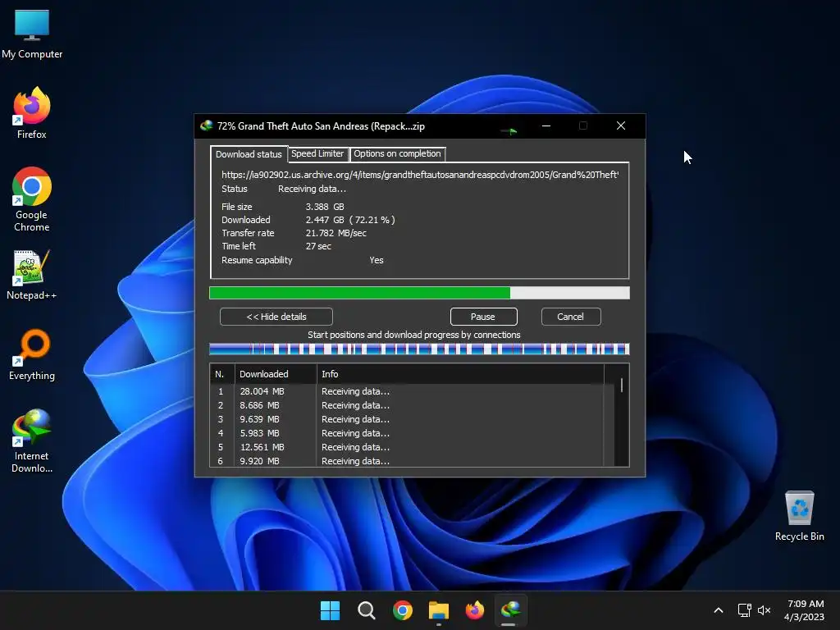This screenshot has width=840, height=630.
Task: Open File Explorer from the taskbar
Action: (x=439, y=610)
